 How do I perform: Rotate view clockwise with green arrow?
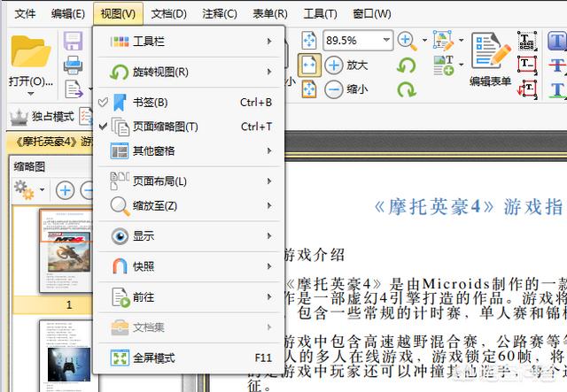[x=407, y=89]
